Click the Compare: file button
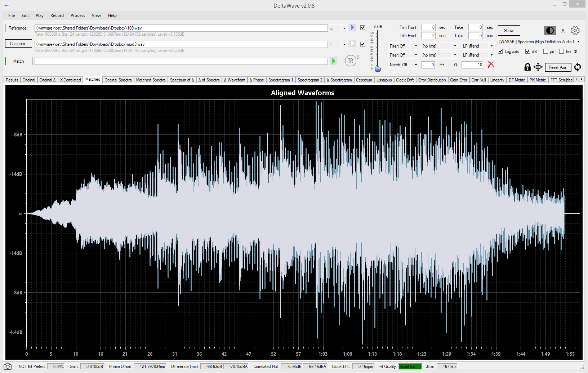The width and height of the screenshot is (588, 373). pos(18,44)
